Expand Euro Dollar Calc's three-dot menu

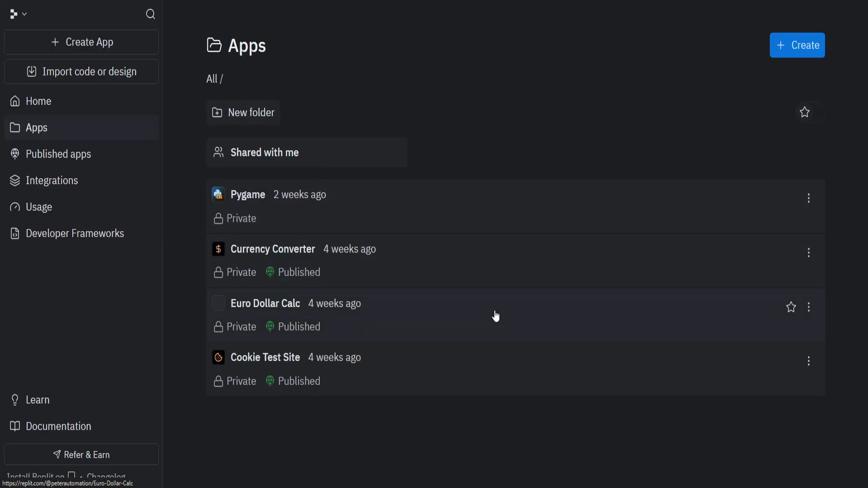coord(808,308)
